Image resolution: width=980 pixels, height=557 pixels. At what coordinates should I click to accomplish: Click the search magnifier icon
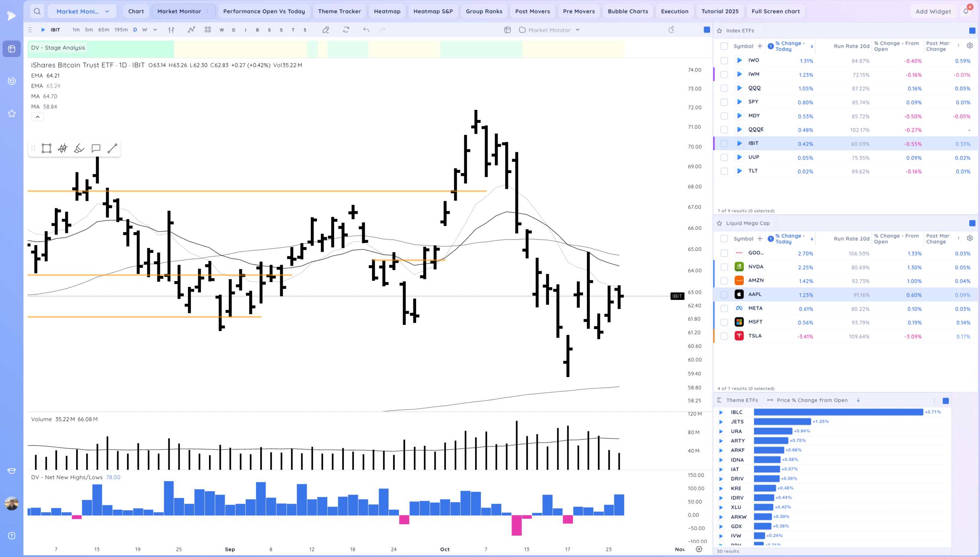click(37, 11)
